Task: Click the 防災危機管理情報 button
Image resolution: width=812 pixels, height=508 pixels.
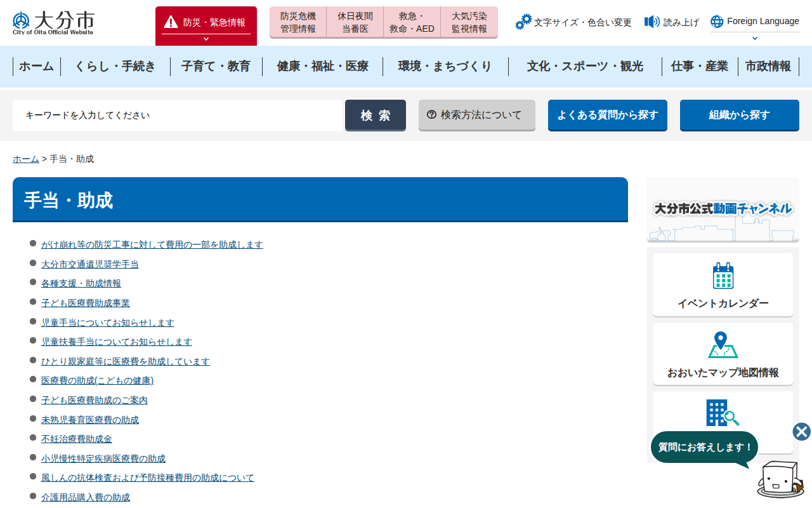Action: click(298, 22)
